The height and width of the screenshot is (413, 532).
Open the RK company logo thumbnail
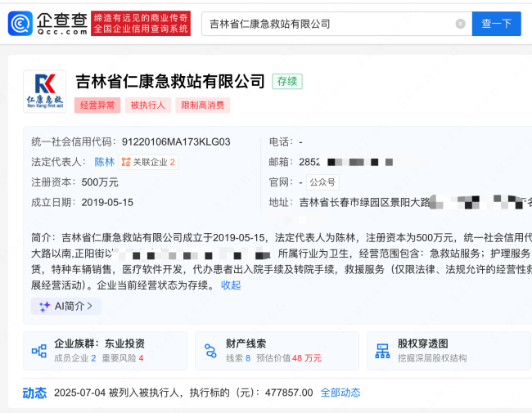(x=44, y=92)
